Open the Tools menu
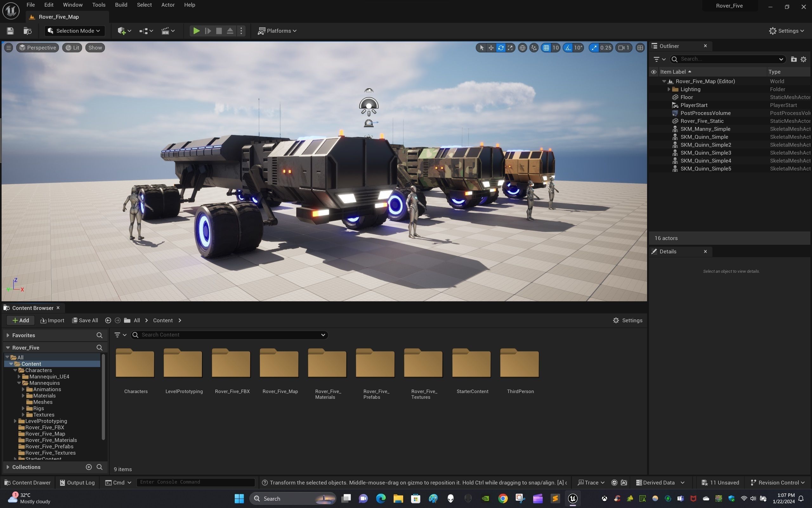This screenshot has width=812, height=508. (x=99, y=5)
